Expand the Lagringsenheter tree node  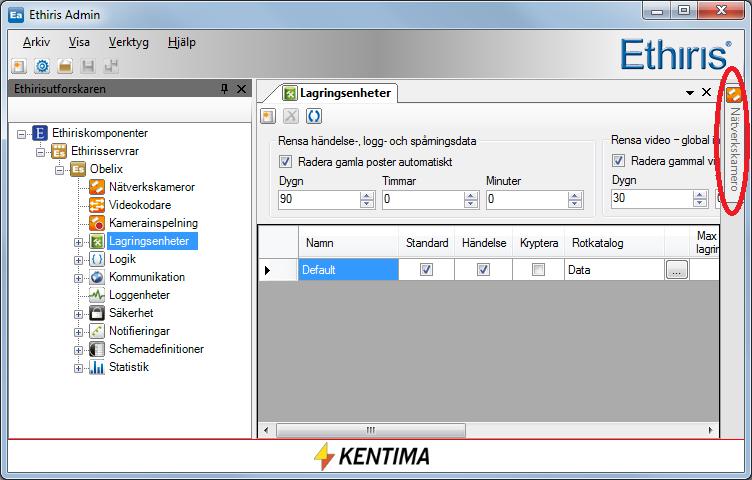coord(78,242)
